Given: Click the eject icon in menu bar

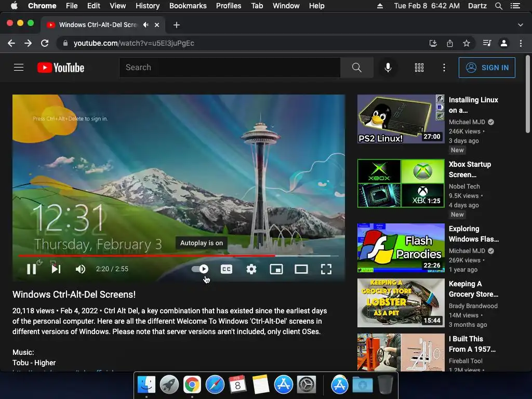Looking at the screenshot, I should [x=380, y=6].
